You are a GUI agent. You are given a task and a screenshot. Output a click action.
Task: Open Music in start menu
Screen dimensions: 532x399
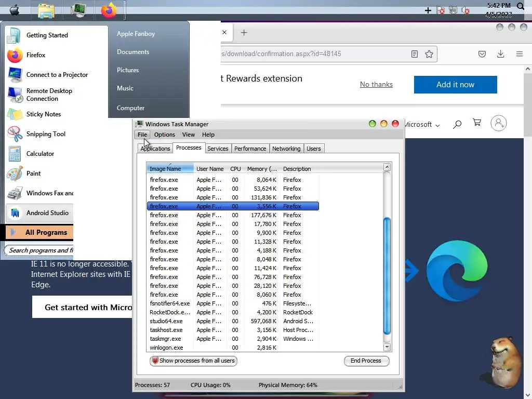pyautogui.click(x=125, y=88)
